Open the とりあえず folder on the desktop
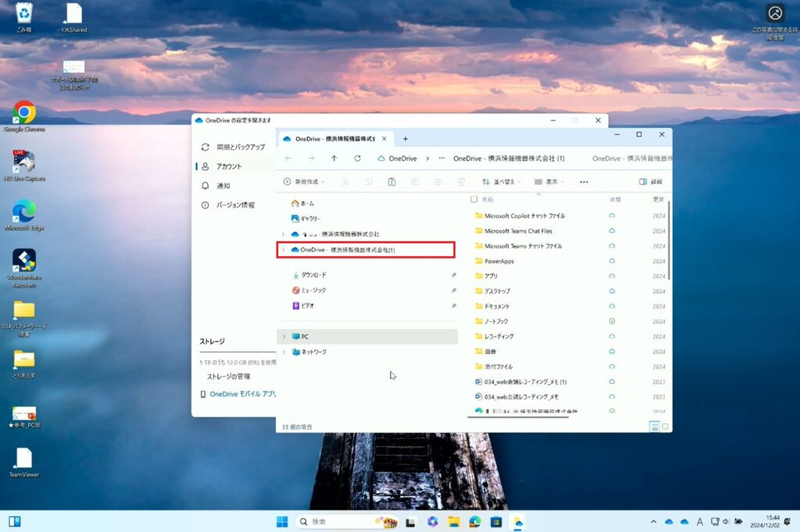This screenshot has width=800, height=532. click(24, 364)
